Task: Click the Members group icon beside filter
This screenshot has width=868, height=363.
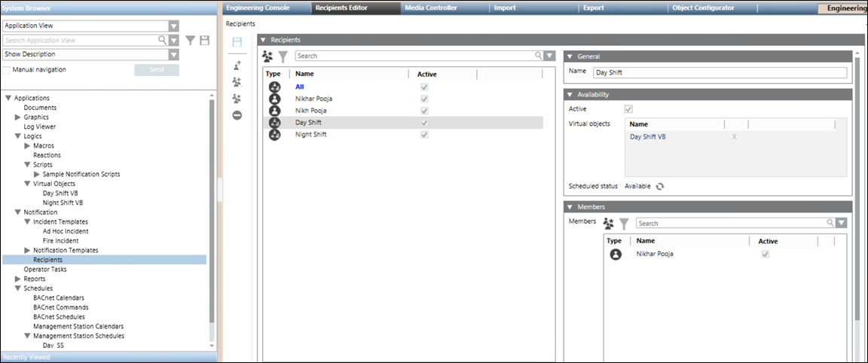Action: coord(609,224)
